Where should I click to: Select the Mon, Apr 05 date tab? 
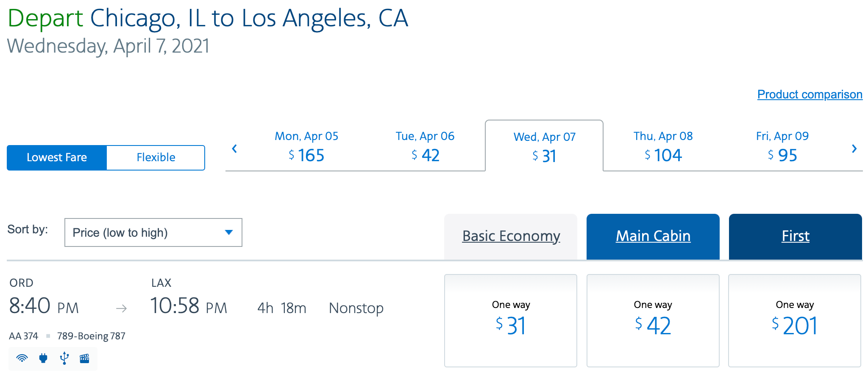[x=306, y=146]
